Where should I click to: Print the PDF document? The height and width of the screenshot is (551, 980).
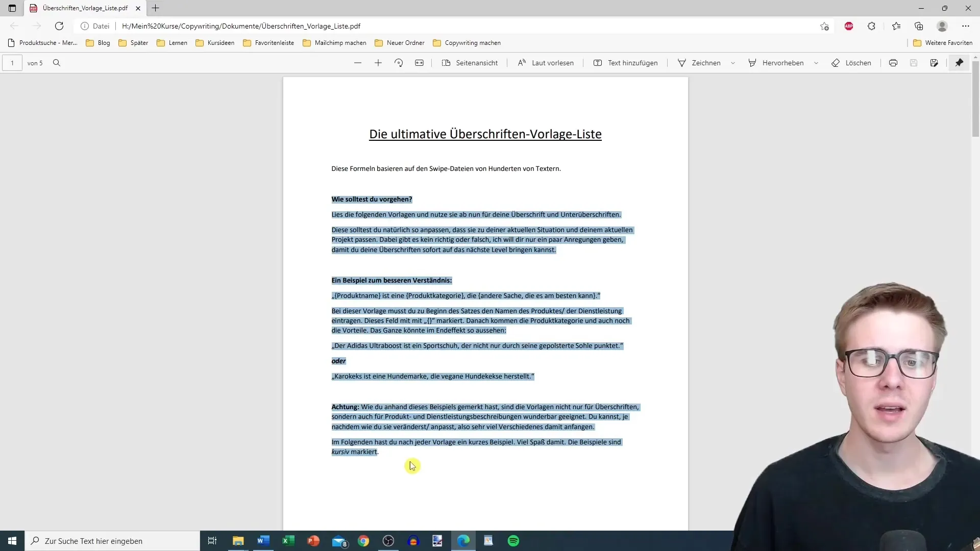coord(893,63)
